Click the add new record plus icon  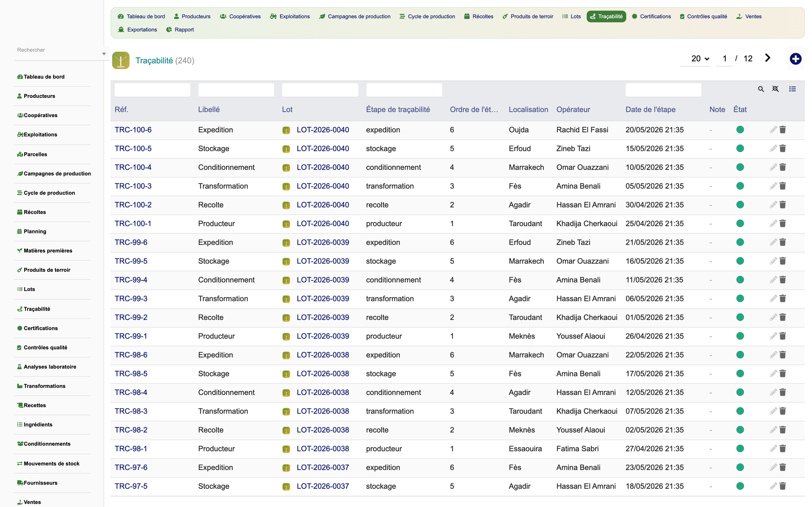point(795,59)
